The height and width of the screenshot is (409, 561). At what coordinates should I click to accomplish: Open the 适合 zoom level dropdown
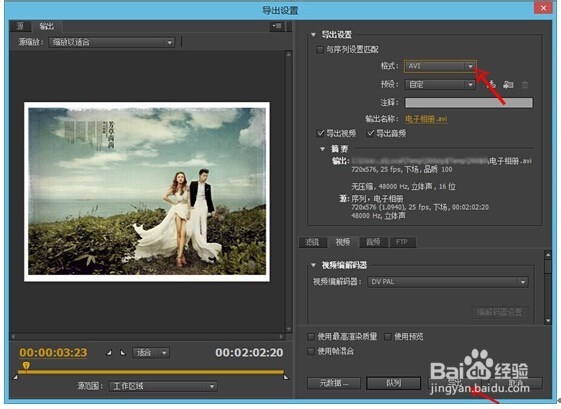(x=151, y=353)
